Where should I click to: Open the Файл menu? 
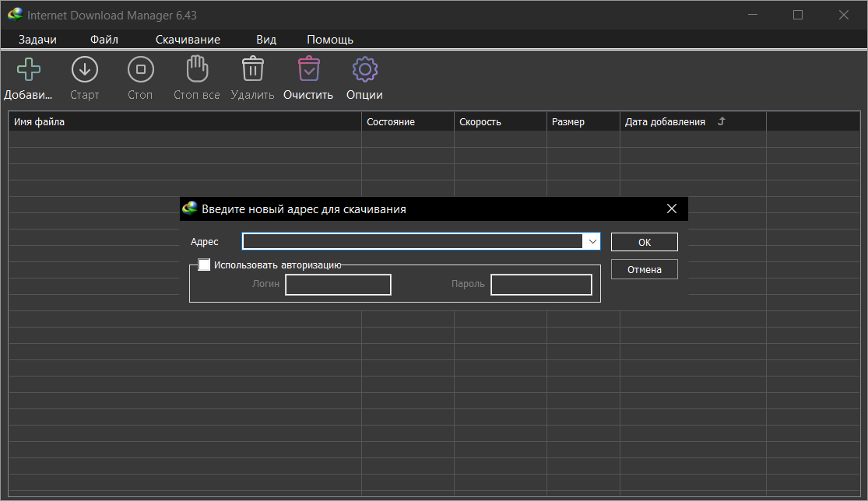coord(104,39)
